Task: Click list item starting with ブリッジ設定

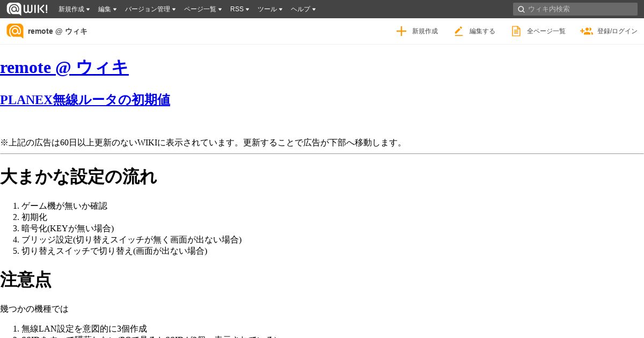Action: [x=131, y=240]
